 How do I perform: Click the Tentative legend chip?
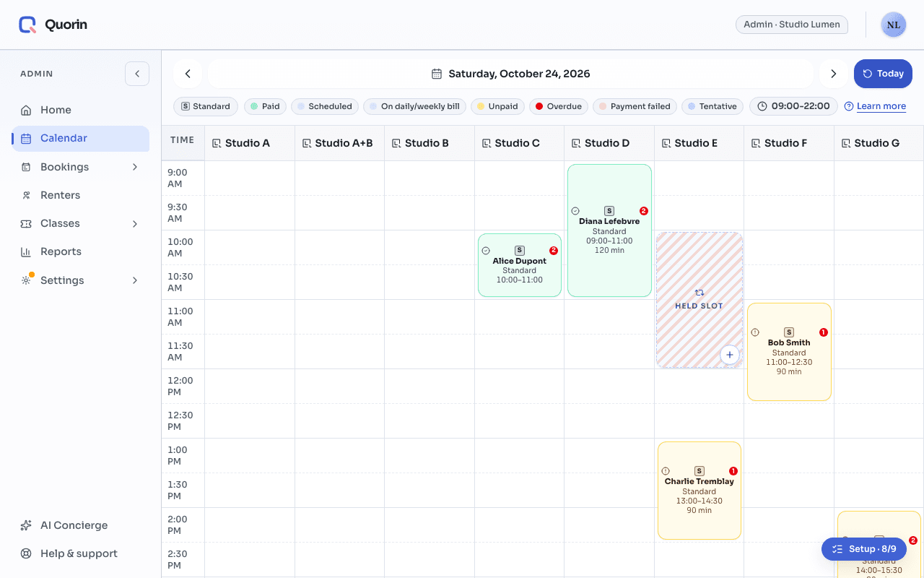point(712,106)
